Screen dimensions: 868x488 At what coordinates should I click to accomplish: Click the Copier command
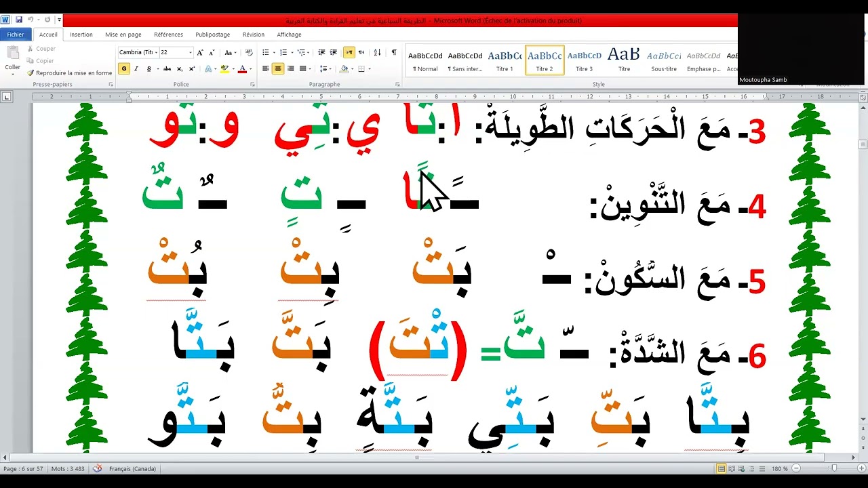click(40, 61)
